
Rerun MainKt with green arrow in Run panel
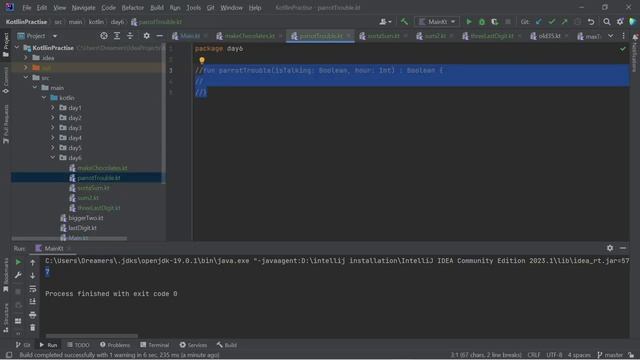[18, 262]
